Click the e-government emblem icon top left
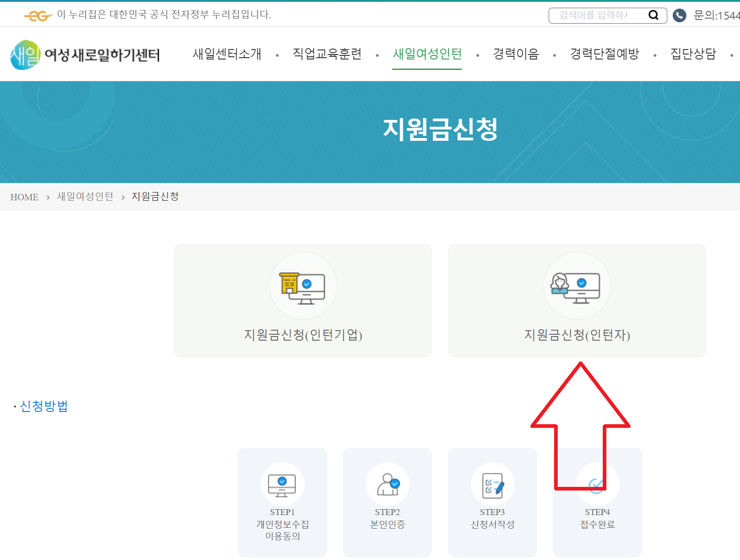 coord(39,15)
